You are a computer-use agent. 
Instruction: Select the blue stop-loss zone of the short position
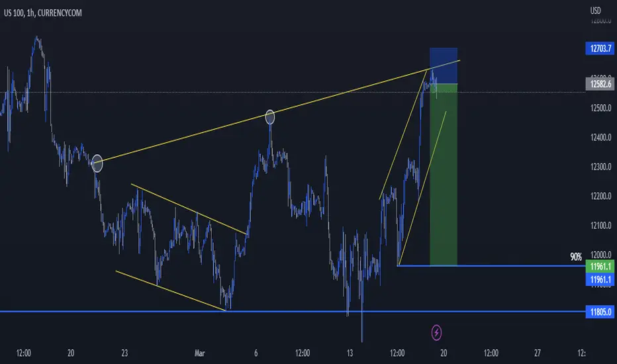click(x=444, y=66)
